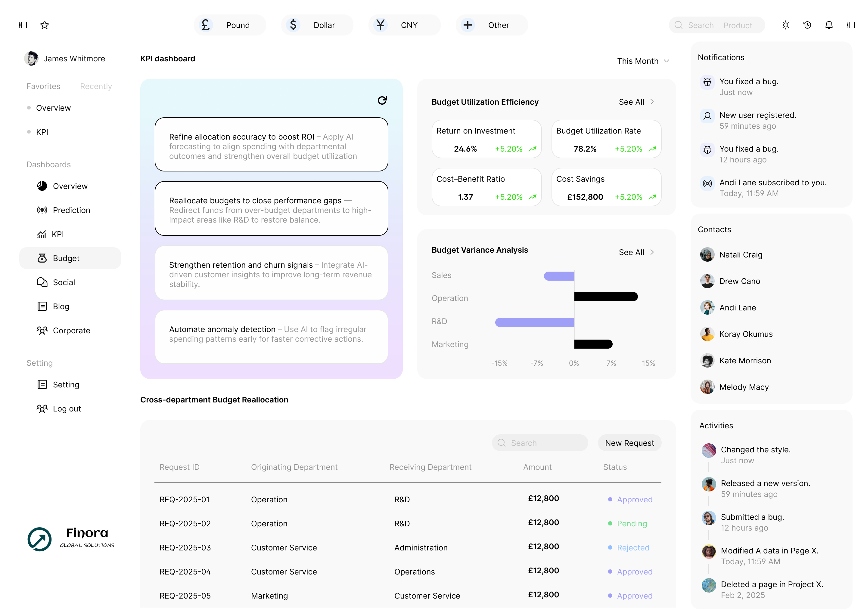Screen dimensions: 867x616
Task: Click the star favorite icon in top bar
Action: pos(45,25)
